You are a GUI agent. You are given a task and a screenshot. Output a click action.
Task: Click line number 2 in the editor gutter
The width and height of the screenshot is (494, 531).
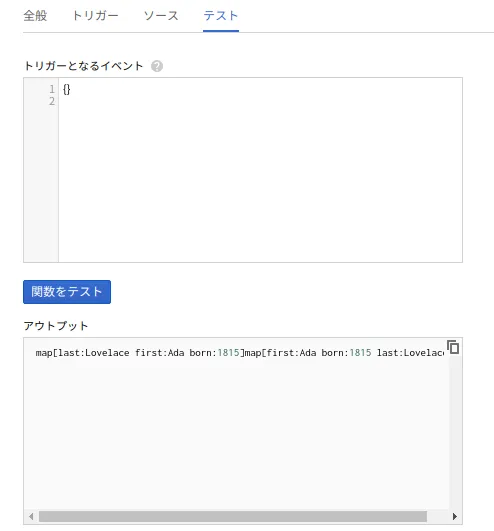click(52, 101)
